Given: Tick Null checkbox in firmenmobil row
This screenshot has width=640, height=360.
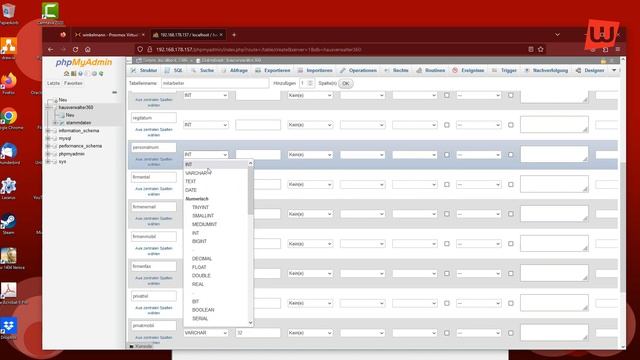Looking at the screenshot, I should point(447,244).
